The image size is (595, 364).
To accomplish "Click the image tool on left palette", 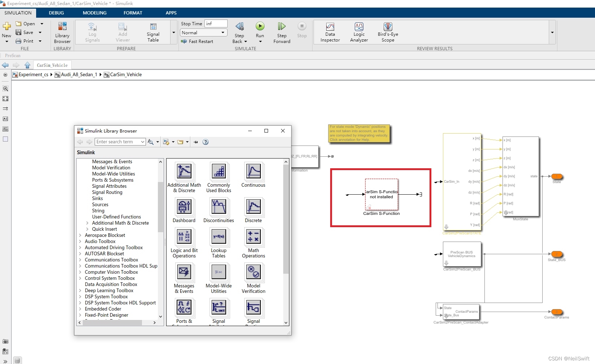I will [5, 129].
